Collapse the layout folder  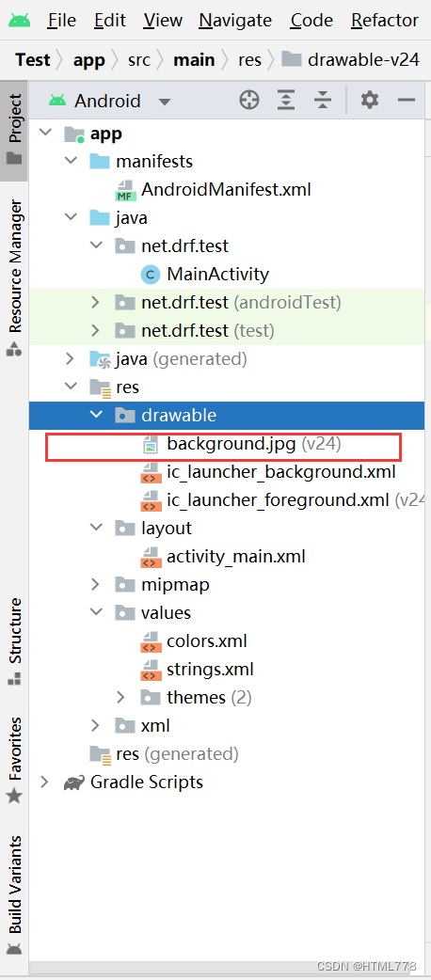point(96,529)
